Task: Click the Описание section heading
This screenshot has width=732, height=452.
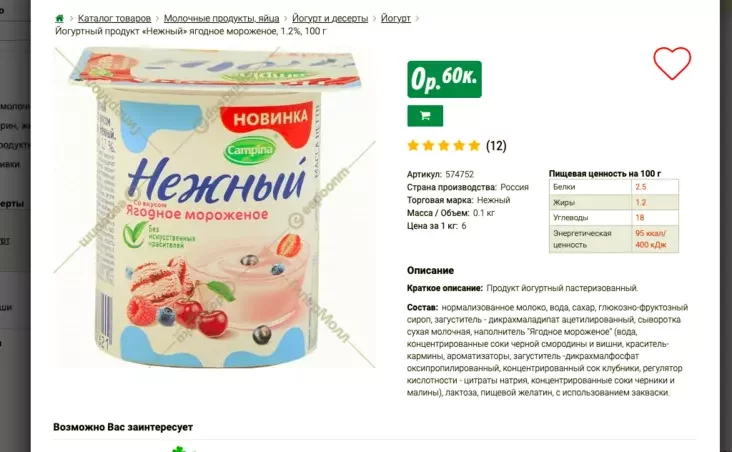Action: pyautogui.click(x=430, y=270)
